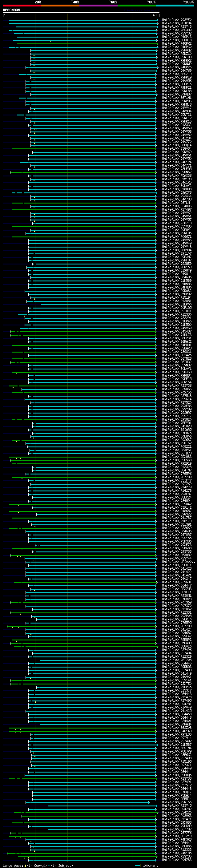Open the UniRef100_Q93VE0 hit label
The width and height of the screenshot is (197, 868).
pos(177,20)
